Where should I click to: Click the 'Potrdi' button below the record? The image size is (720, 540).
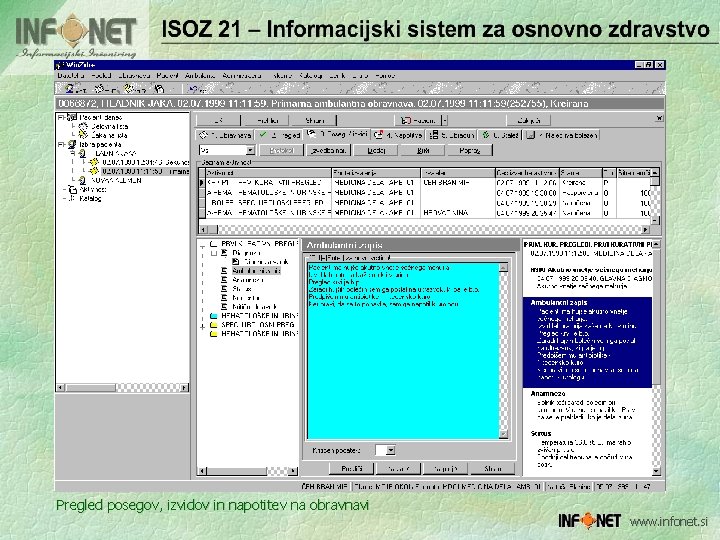[x=352, y=469]
